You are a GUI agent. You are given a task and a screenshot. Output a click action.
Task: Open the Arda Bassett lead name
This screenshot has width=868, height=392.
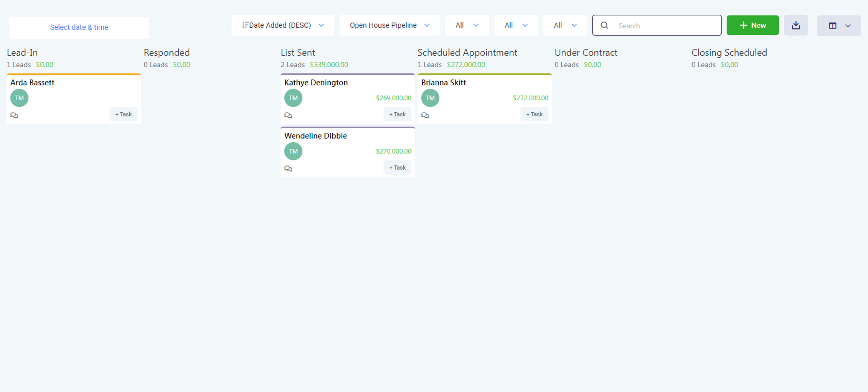pos(32,83)
